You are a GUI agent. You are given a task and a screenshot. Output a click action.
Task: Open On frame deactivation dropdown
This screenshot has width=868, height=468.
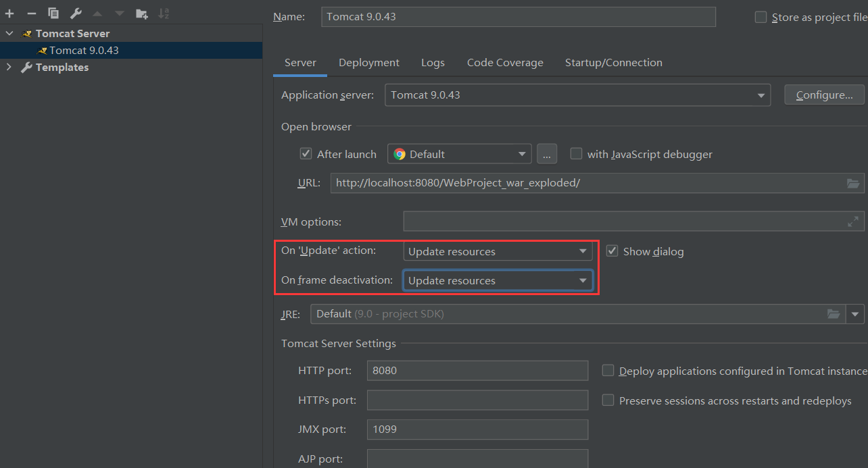498,280
